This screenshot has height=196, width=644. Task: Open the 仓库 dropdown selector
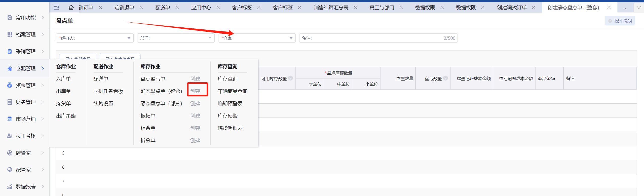(291, 38)
